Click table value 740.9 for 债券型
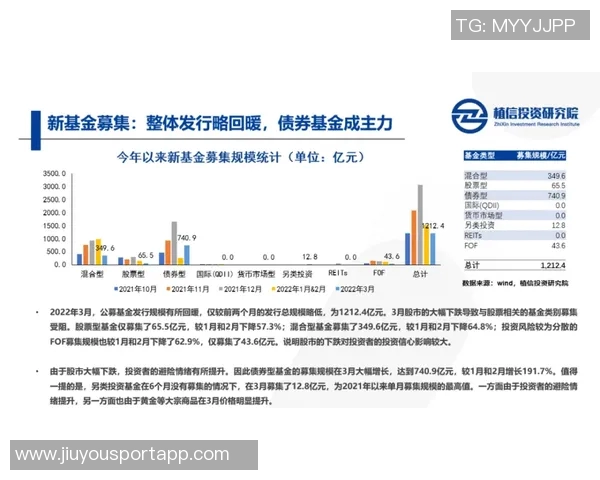Viewport: 600px width, 480px height. click(556, 196)
